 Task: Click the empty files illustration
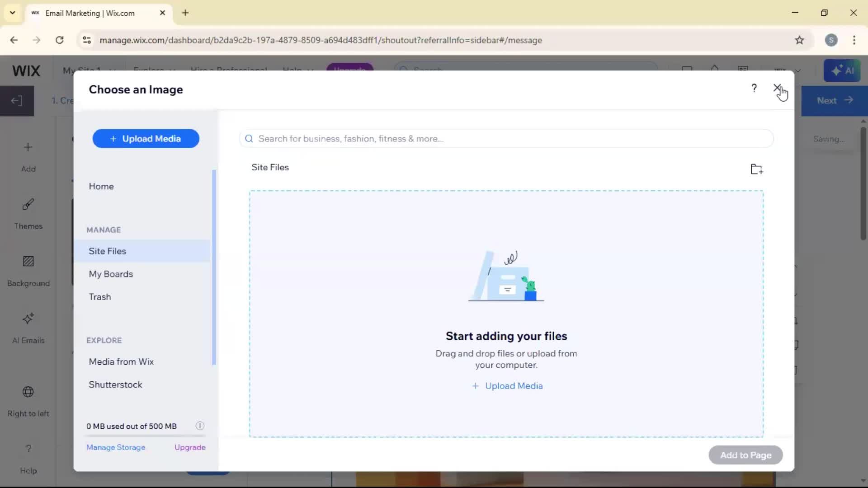(x=506, y=276)
